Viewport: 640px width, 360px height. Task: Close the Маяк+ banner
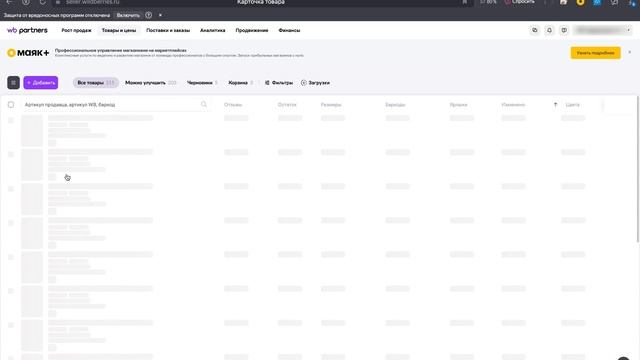629,52
